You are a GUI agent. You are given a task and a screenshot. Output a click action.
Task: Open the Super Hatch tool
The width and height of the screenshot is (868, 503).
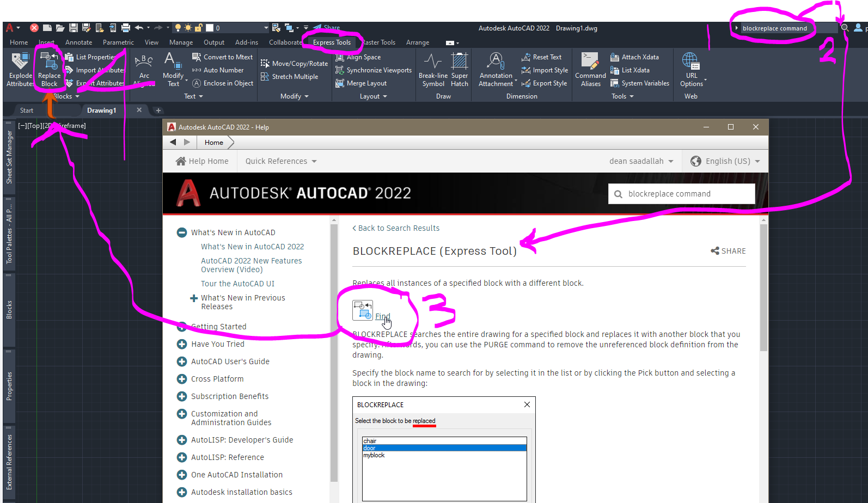click(x=460, y=69)
